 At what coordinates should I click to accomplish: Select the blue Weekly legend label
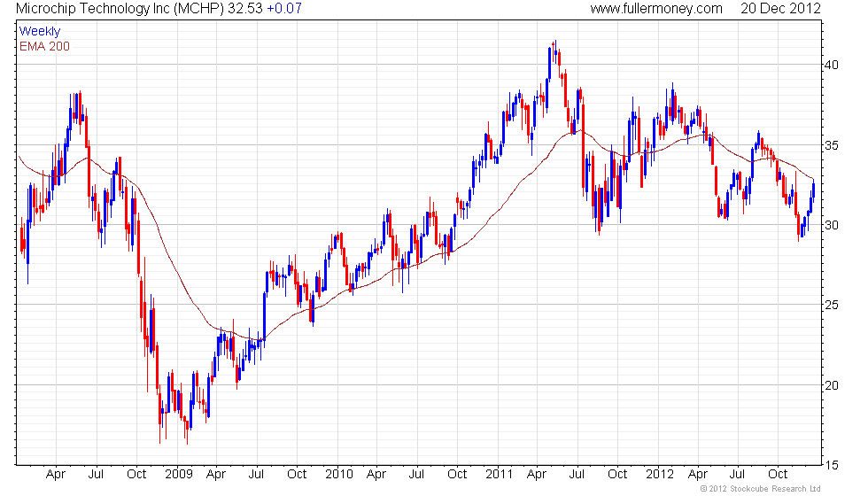39,31
